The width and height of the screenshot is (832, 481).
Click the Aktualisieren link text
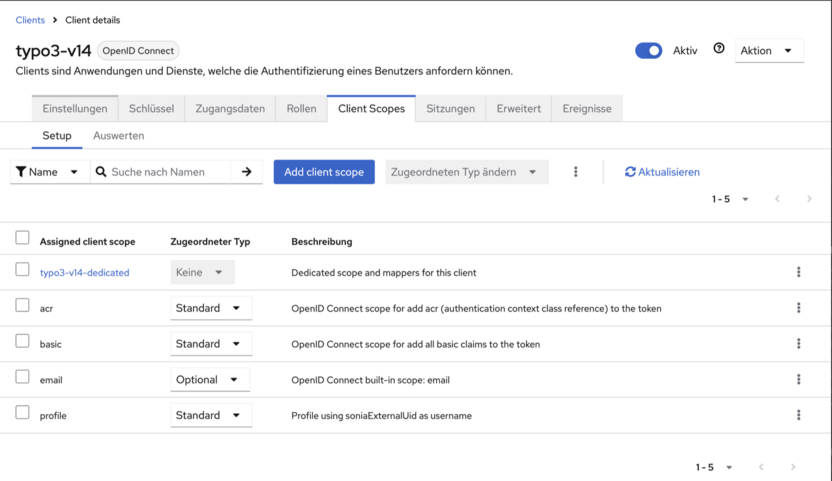pyautogui.click(x=669, y=172)
